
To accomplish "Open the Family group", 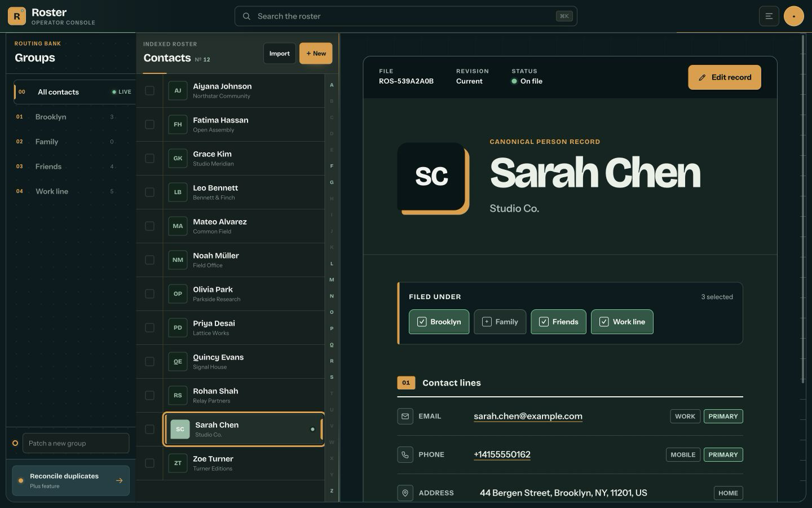I will (70, 142).
